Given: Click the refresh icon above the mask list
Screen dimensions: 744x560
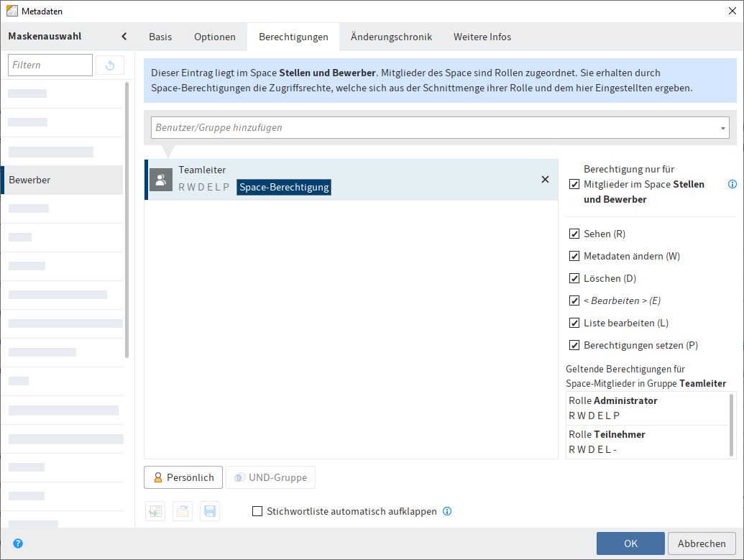Looking at the screenshot, I should (109, 65).
